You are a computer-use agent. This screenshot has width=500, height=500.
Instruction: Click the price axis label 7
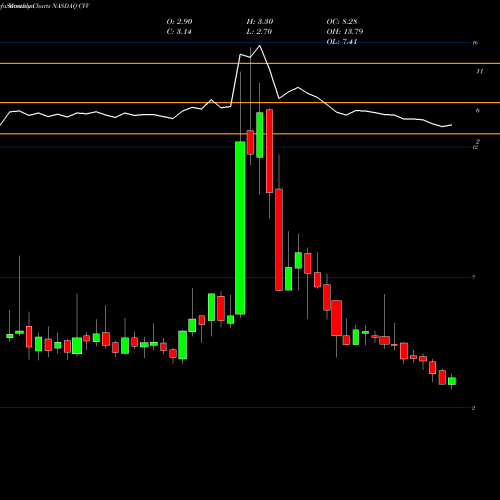474,277
